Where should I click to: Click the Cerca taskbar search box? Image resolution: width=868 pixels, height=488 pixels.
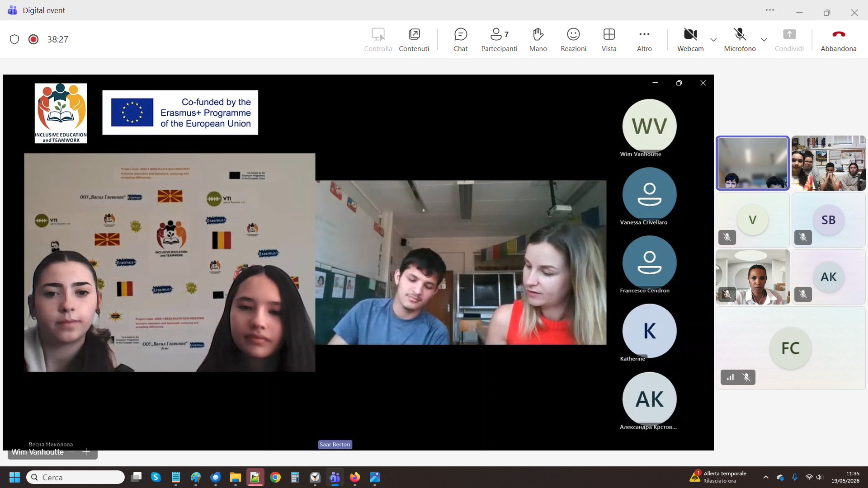coord(75,477)
